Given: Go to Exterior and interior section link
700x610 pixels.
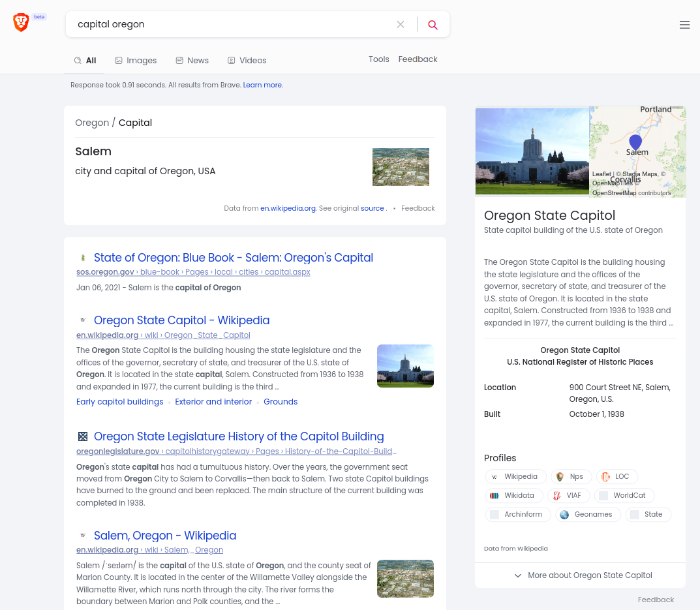Looking at the screenshot, I should (x=213, y=401).
